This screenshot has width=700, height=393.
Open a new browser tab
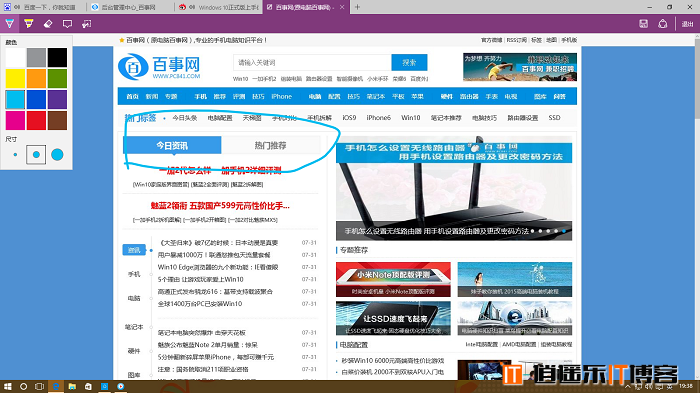(x=357, y=7)
